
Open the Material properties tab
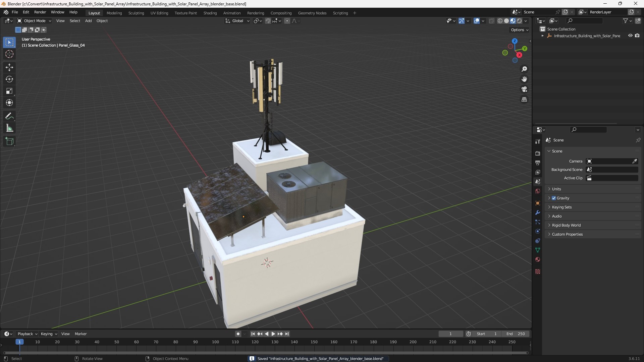(538, 259)
